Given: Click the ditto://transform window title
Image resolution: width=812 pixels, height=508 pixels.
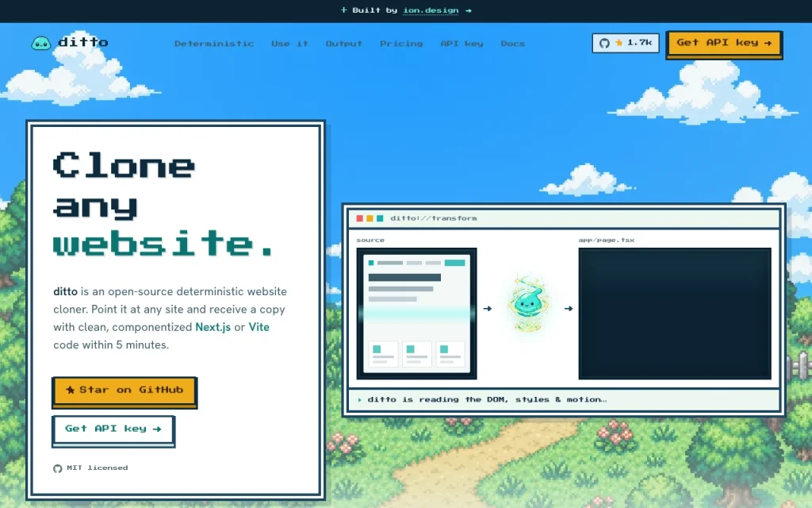Looking at the screenshot, I should coord(434,218).
